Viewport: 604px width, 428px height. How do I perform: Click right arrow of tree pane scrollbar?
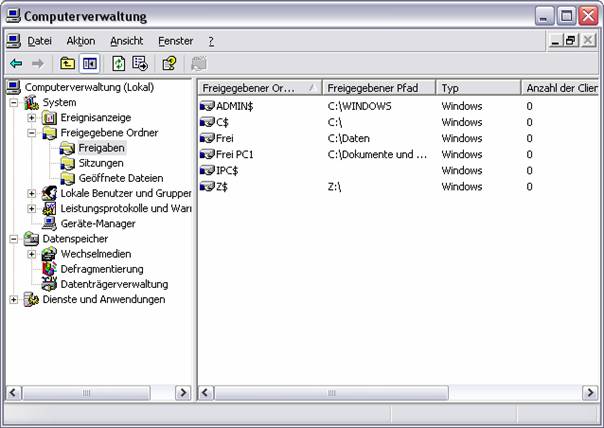183,393
